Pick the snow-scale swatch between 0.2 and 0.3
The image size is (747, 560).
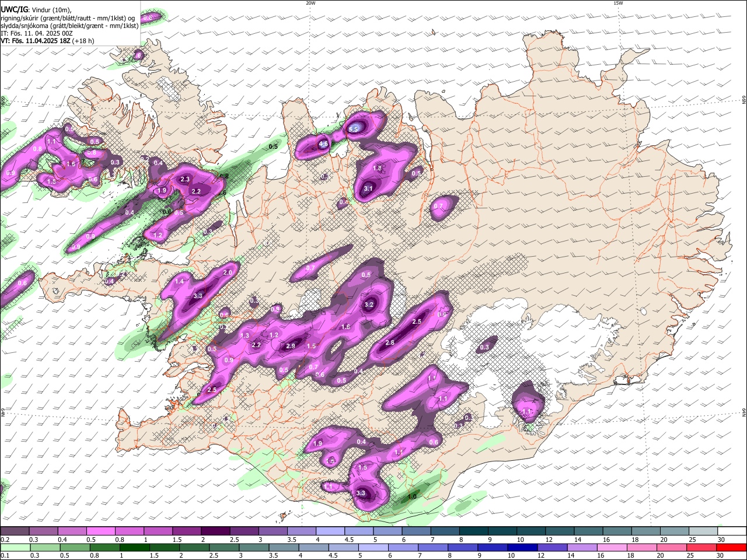tap(15, 531)
